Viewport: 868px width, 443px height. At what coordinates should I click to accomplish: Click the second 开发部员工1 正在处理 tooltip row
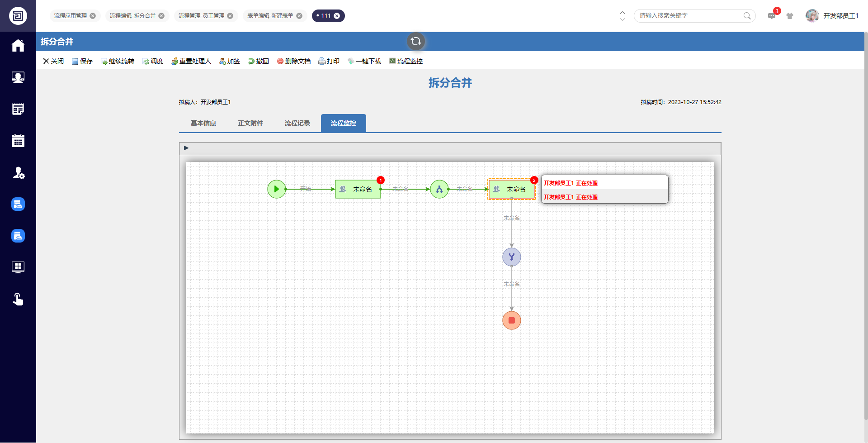click(604, 197)
